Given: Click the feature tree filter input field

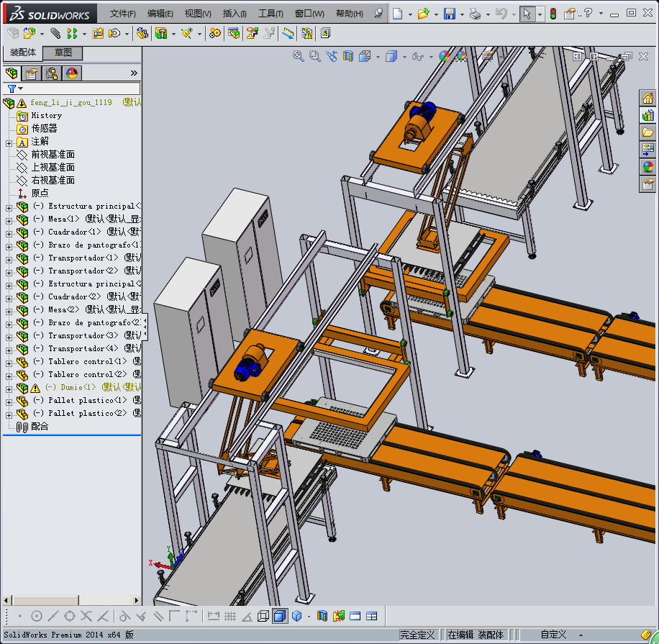Looking at the screenshot, I should [x=81, y=89].
